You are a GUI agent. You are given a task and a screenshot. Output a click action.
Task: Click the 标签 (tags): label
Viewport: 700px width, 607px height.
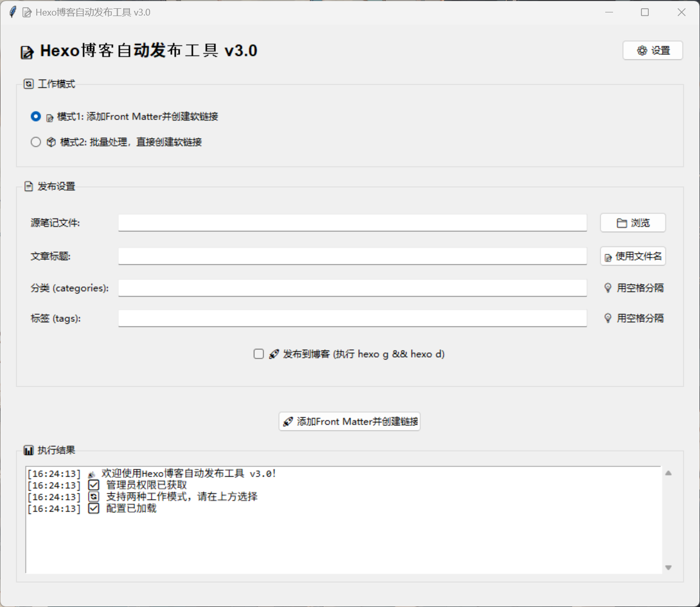(x=56, y=318)
